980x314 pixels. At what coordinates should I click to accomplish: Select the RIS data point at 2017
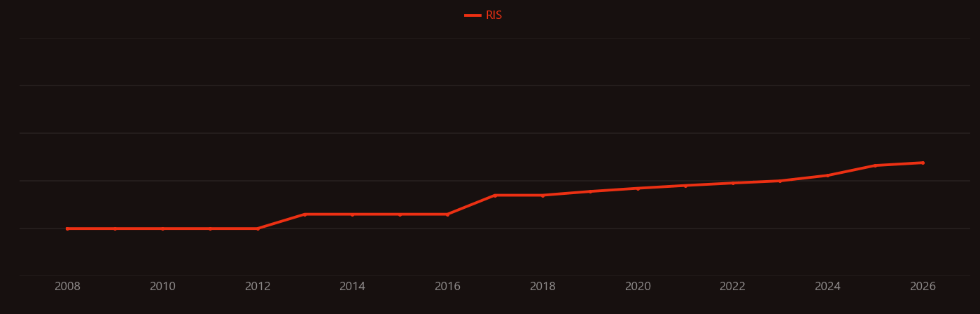[495, 196]
